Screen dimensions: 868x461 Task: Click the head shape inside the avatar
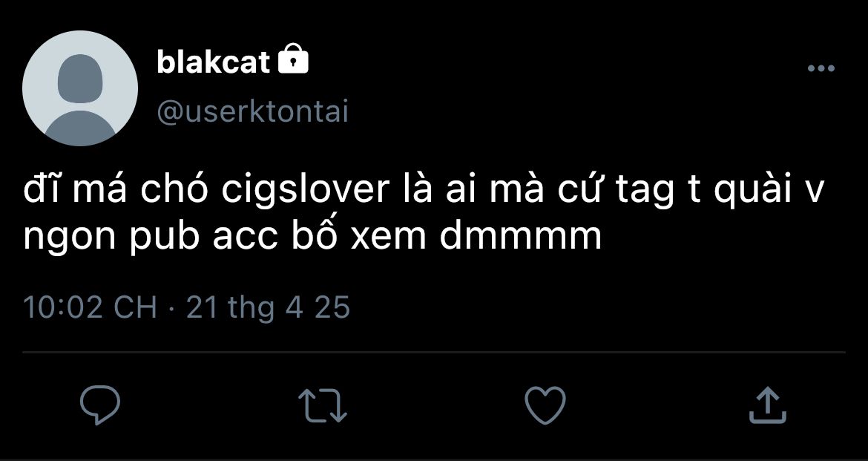(x=80, y=79)
